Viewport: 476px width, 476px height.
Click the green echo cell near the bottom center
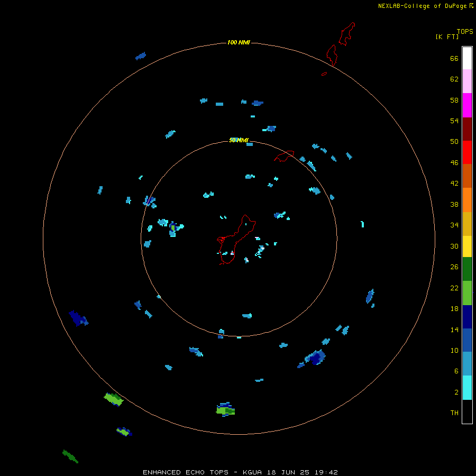pyautogui.click(x=225, y=409)
